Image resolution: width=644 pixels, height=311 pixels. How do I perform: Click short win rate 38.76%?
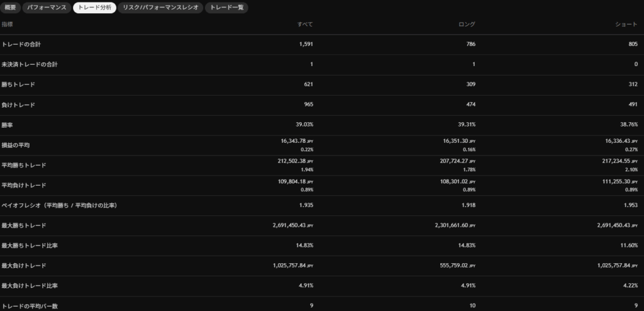point(629,125)
